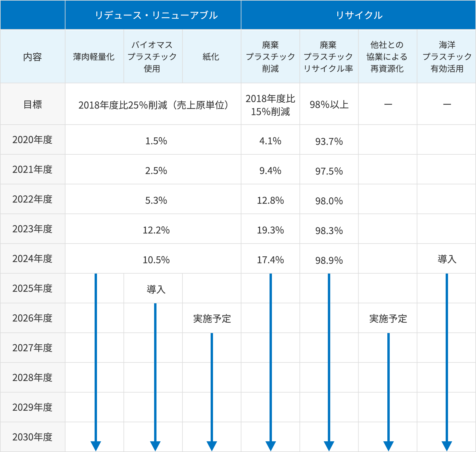Select the リサイクル header
The height and width of the screenshot is (452, 476).
point(359,15)
